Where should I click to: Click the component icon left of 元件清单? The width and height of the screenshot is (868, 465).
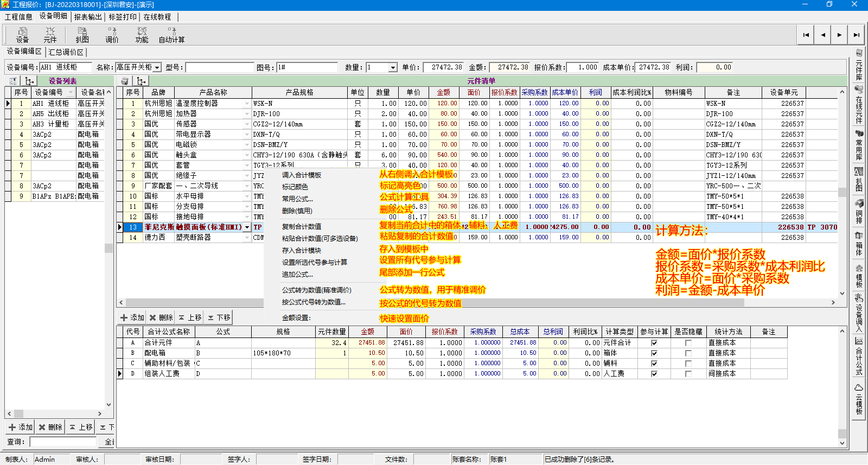125,81
